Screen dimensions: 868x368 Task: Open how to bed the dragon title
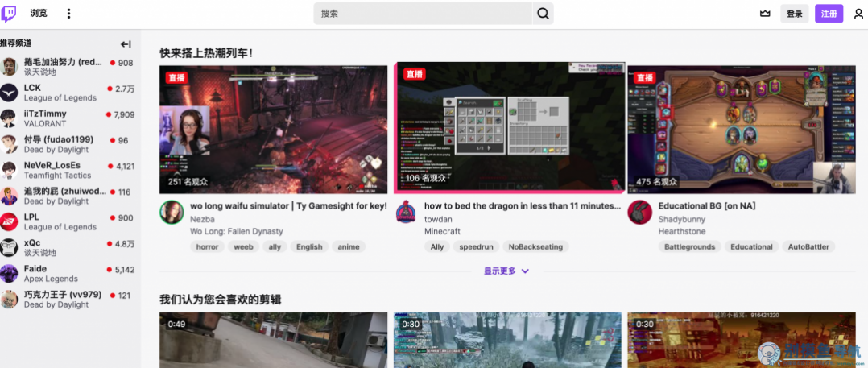[523, 206]
